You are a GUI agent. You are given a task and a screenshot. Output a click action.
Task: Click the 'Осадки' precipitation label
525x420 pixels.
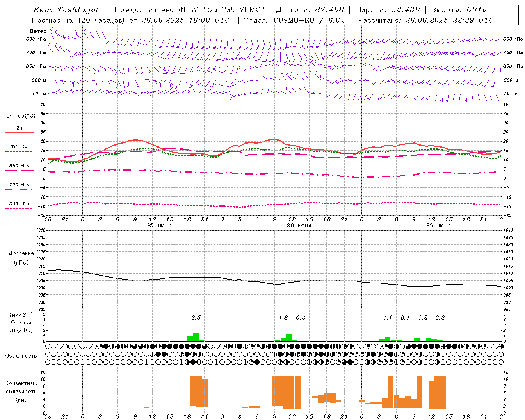tap(21, 322)
